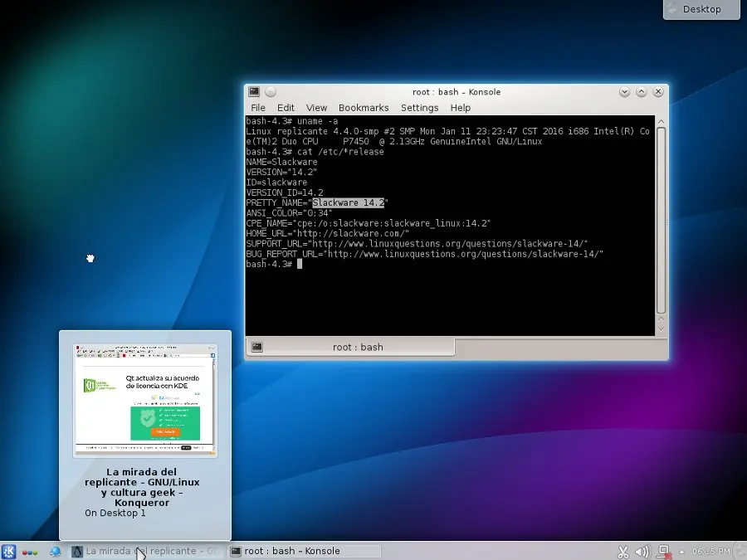This screenshot has height=560, width=747.
Task: Click the Konqueror window preview thumbnail
Action: [x=144, y=400]
